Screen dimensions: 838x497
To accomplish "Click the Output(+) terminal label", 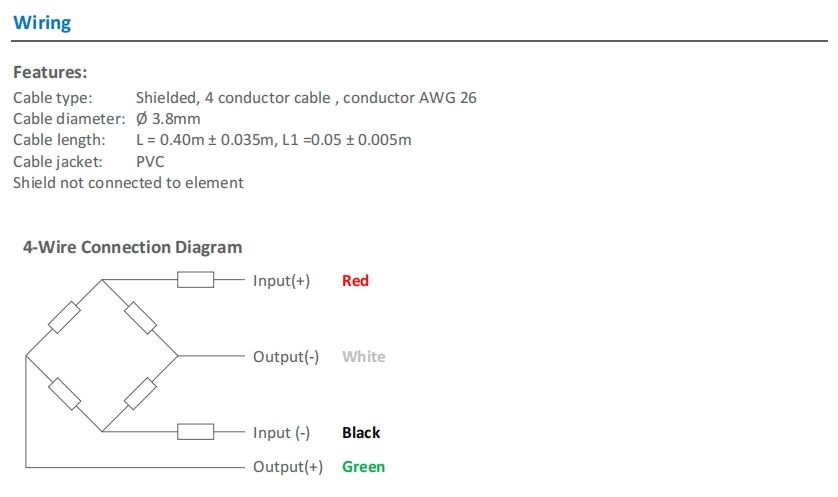I will (287, 467).
